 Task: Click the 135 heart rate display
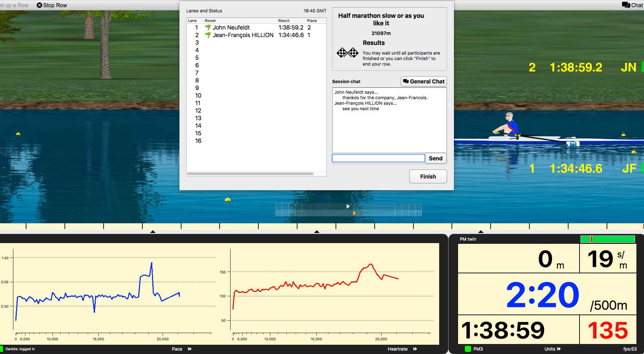608,330
